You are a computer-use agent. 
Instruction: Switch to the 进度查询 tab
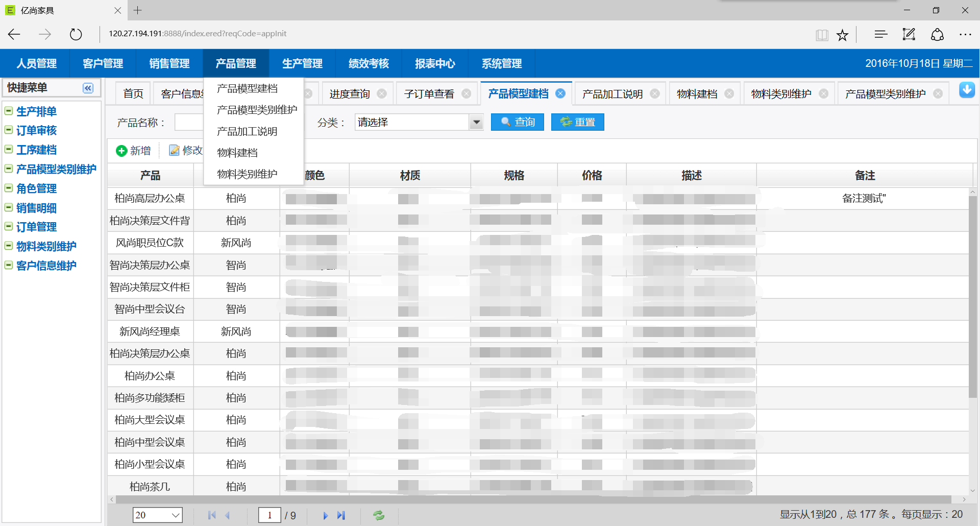pyautogui.click(x=350, y=94)
